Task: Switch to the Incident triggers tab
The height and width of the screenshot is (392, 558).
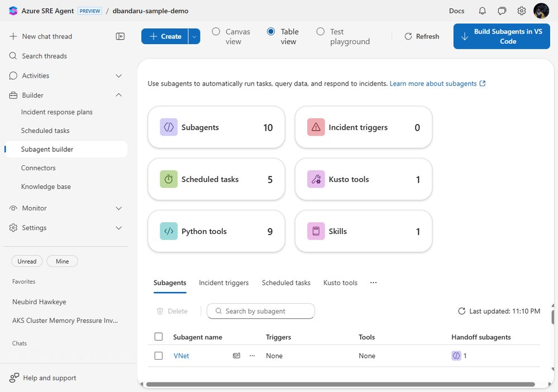Action: click(x=223, y=283)
